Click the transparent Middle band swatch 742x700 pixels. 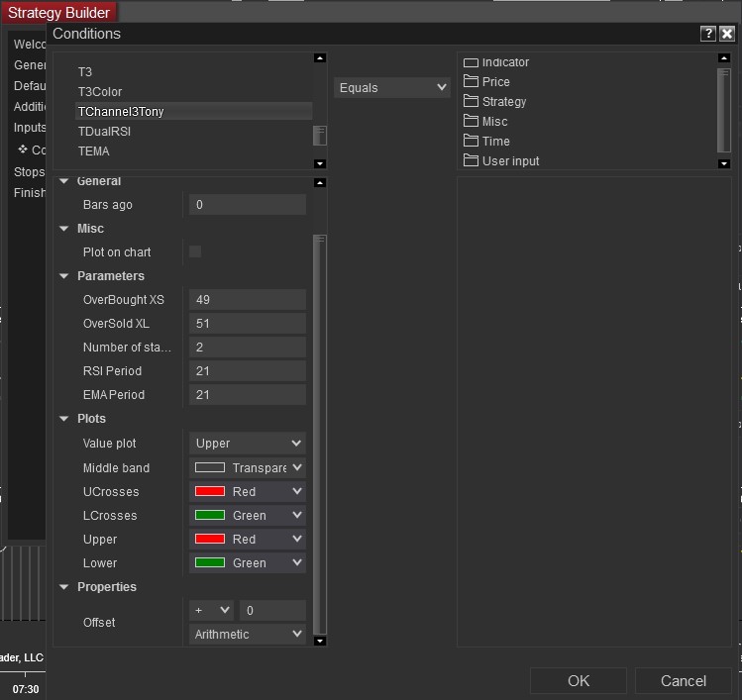click(x=210, y=467)
